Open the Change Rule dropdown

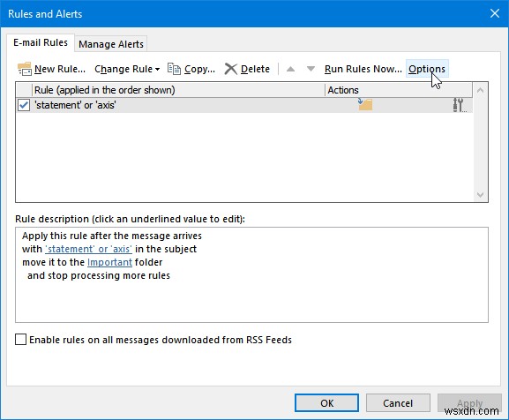click(127, 69)
